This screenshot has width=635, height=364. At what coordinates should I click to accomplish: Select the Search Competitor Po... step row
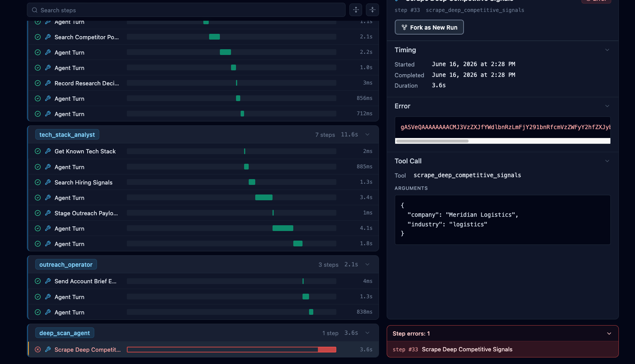click(x=203, y=37)
